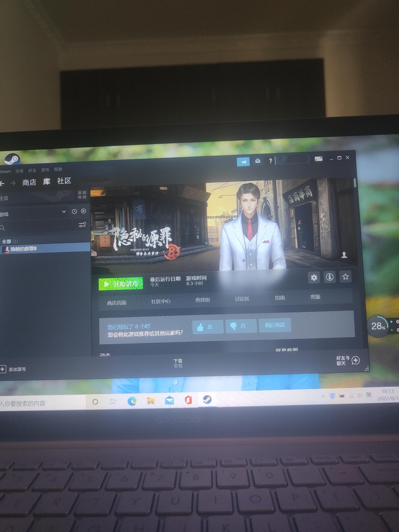Click the game page vertical scrollbar

(x=355, y=183)
